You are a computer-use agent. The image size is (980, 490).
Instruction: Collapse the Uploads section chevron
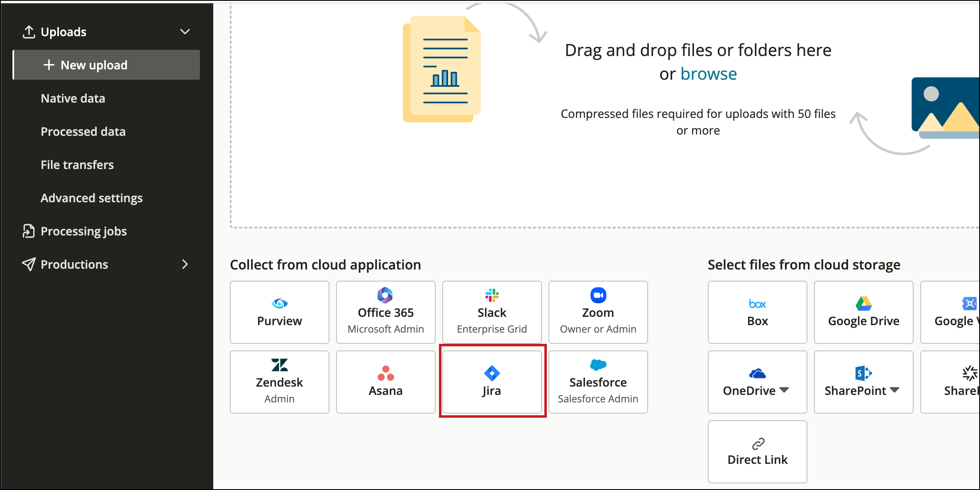185,32
